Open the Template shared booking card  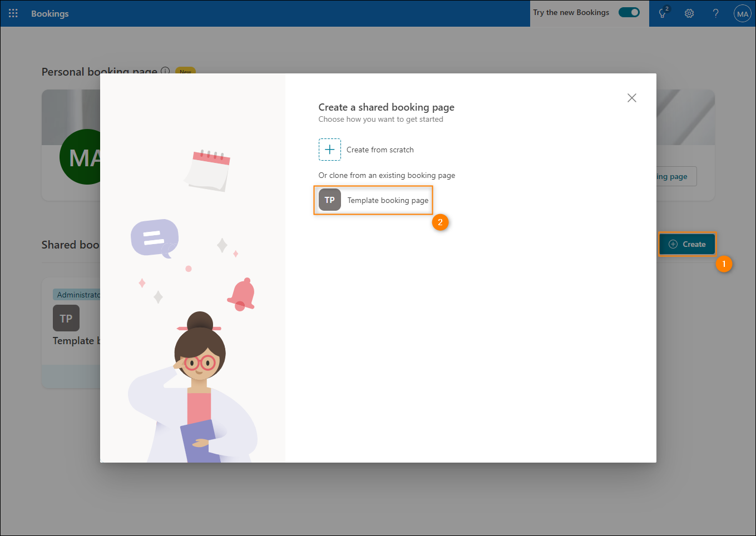pos(71,332)
